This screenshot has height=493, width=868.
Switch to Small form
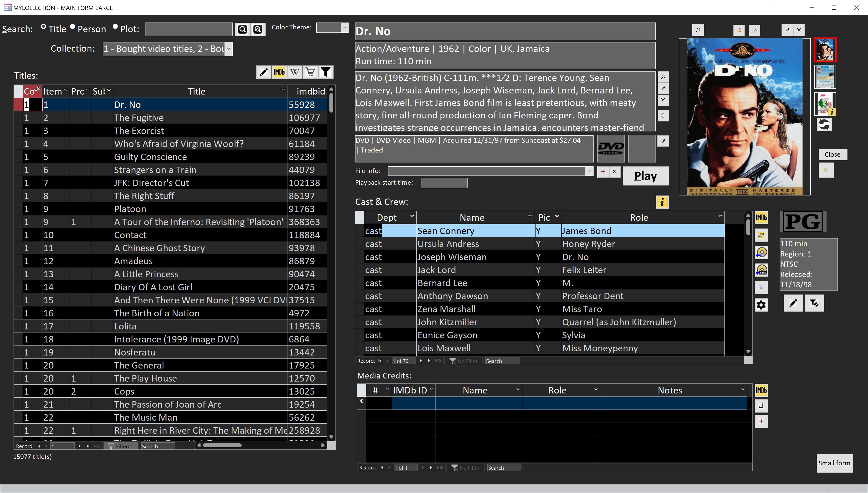834,463
